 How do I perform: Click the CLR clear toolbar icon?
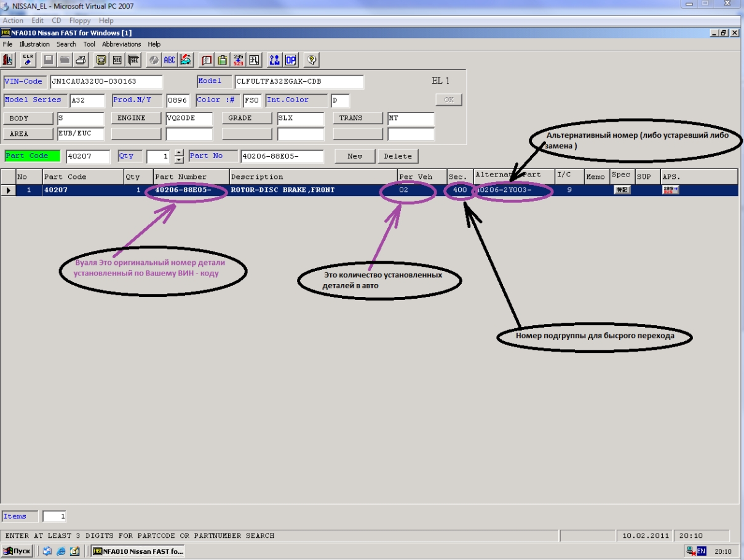click(x=28, y=60)
